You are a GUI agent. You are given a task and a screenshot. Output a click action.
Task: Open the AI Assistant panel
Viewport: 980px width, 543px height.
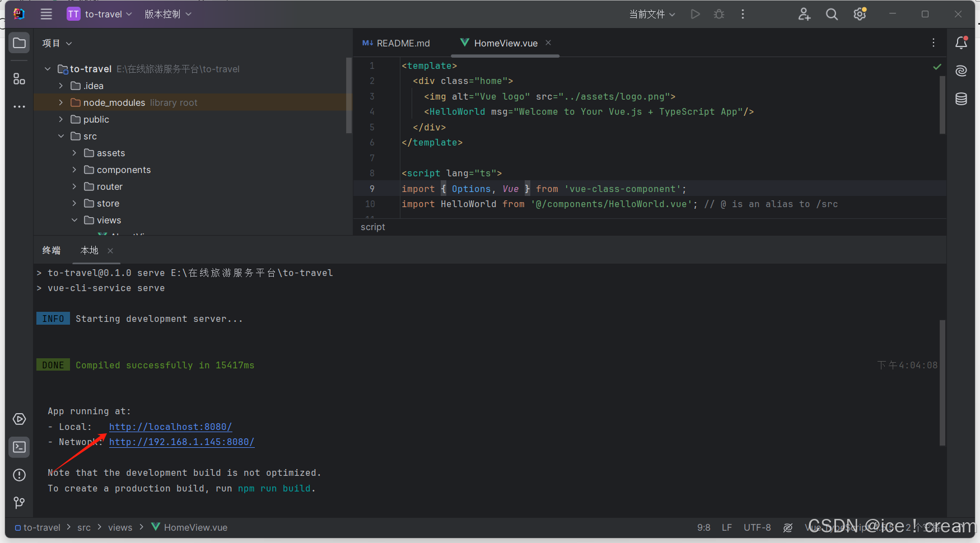tap(961, 71)
